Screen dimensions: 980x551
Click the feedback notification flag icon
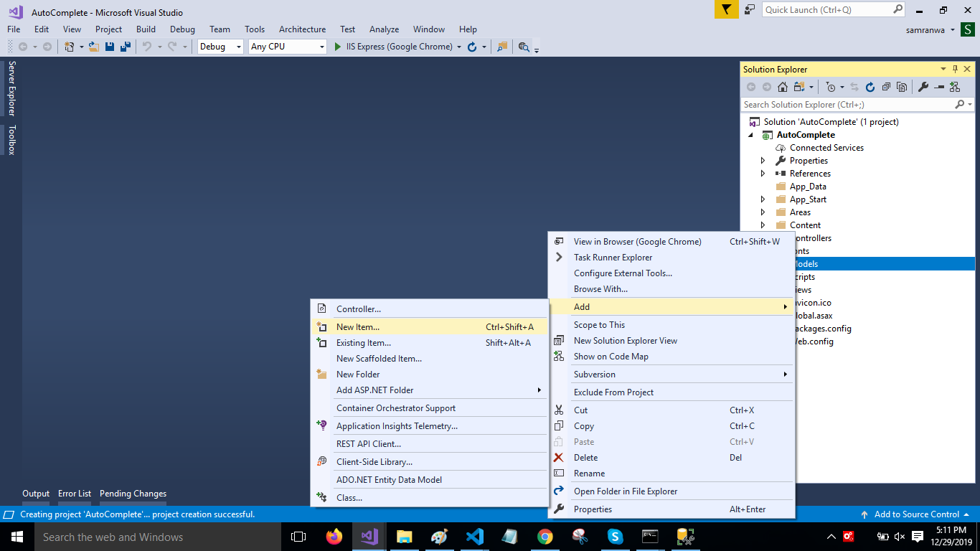[726, 9]
